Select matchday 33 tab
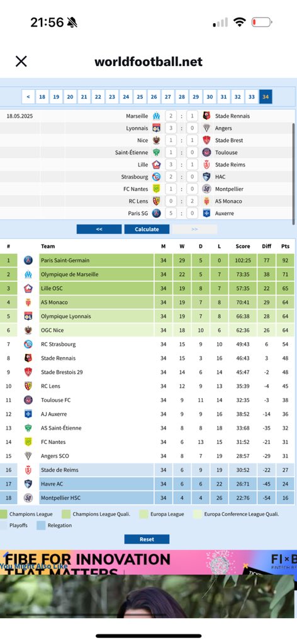The height and width of the screenshot is (644, 297). pyautogui.click(x=252, y=97)
